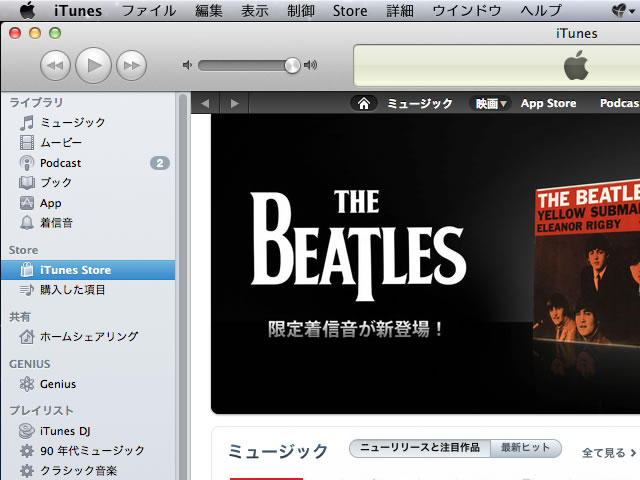Select 着信音 in the library sidebar

(x=88, y=223)
